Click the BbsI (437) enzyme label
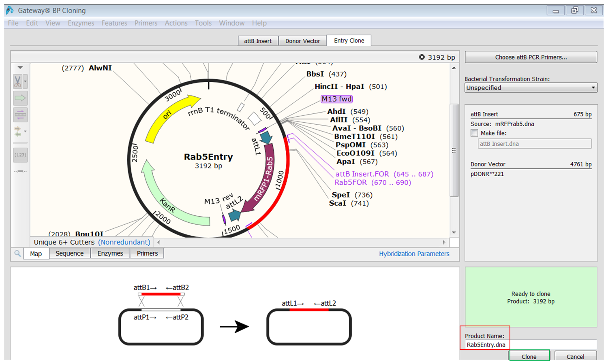Viewport: 608px width, 364px height. click(326, 74)
